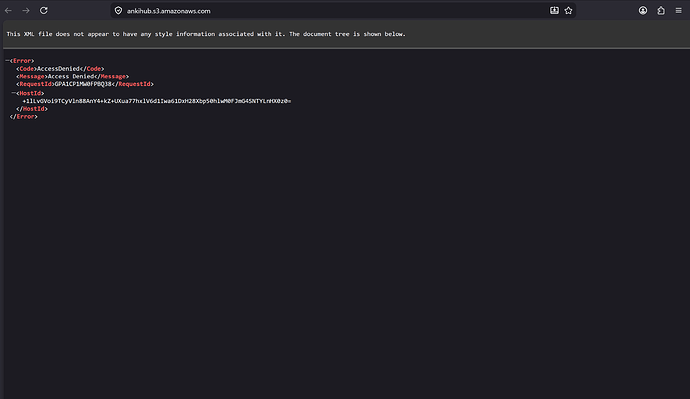This screenshot has height=399, width=690.
Task: Collapse the Error XML node
Action: click(7, 60)
